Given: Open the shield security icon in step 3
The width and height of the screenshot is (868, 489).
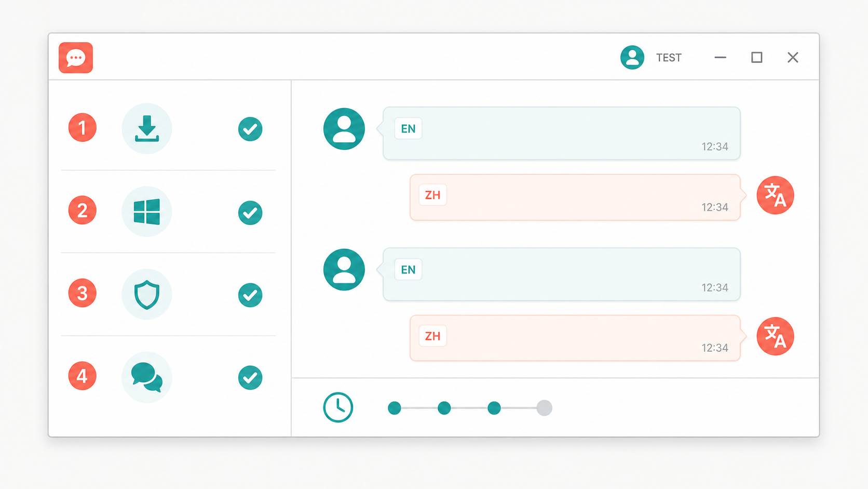Looking at the screenshot, I should 147,294.
